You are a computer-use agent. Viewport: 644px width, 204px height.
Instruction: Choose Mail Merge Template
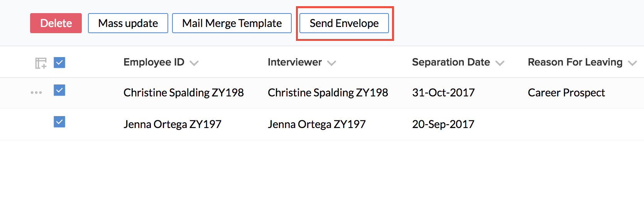[x=232, y=23]
